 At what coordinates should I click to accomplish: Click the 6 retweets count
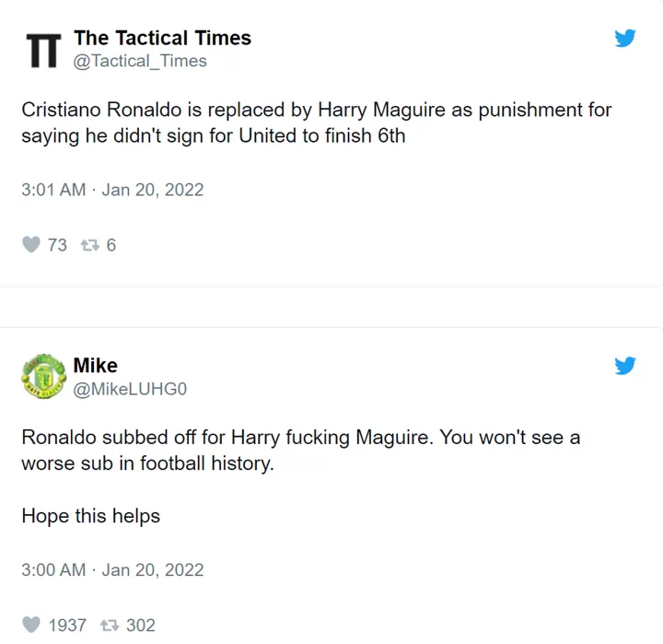tap(110, 245)
